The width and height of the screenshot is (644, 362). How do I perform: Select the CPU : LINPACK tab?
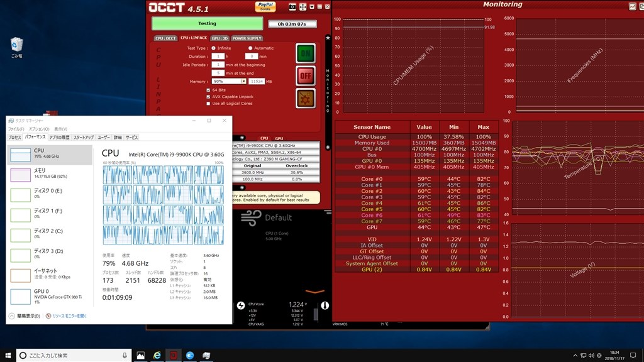(x=194, y=38)
